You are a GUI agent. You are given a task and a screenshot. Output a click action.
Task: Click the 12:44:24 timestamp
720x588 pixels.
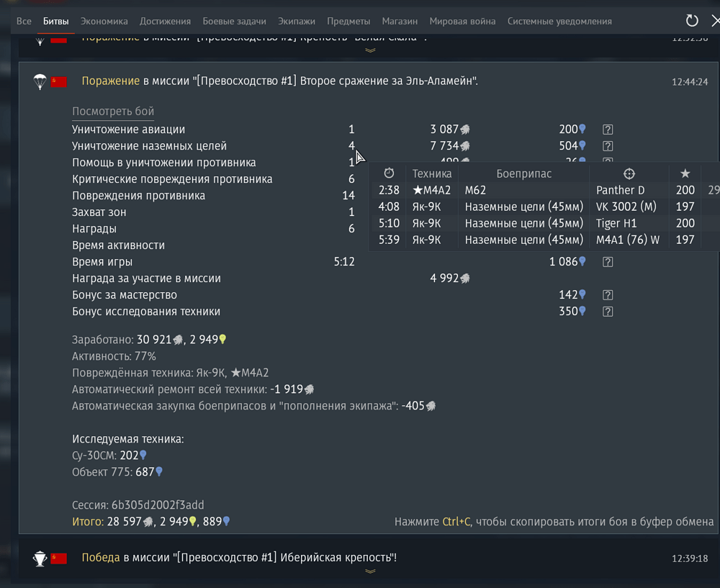pyautogui.click(x=690, y=82)
